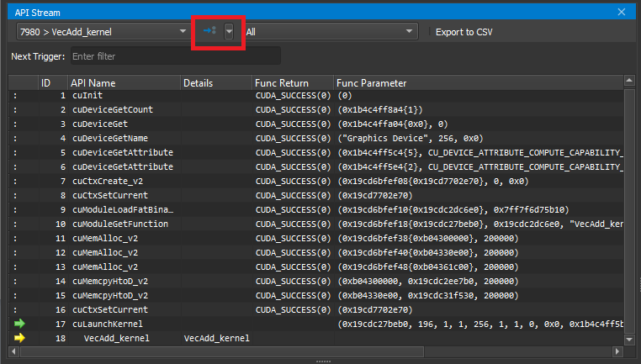Image resolution: width=641 pixels, height=364 pixels.
Task: Expand the All filter dropdown
Action: click(x=330, y=31)
